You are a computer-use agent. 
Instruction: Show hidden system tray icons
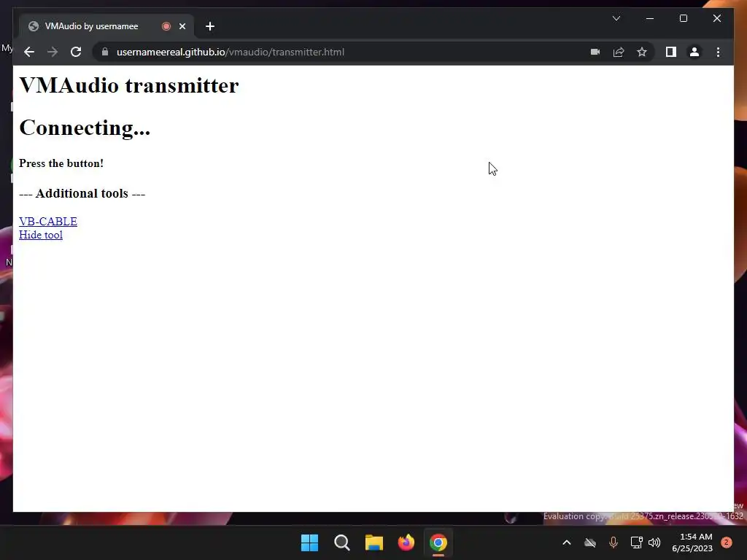pyautogui.click(x=566, y=542)
